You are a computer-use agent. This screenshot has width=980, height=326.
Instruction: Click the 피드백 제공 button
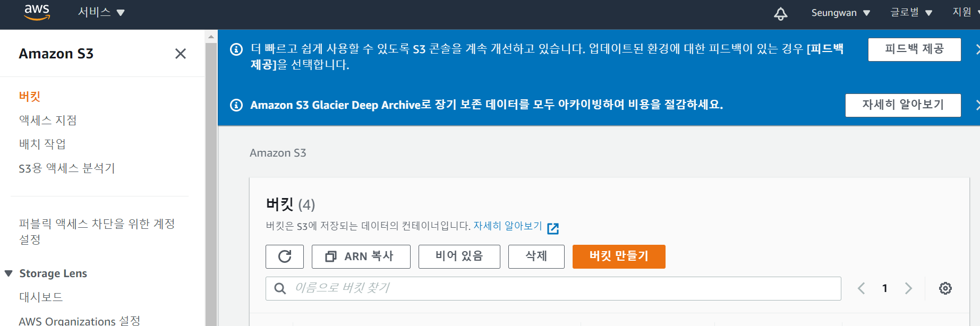click(914, 49)
